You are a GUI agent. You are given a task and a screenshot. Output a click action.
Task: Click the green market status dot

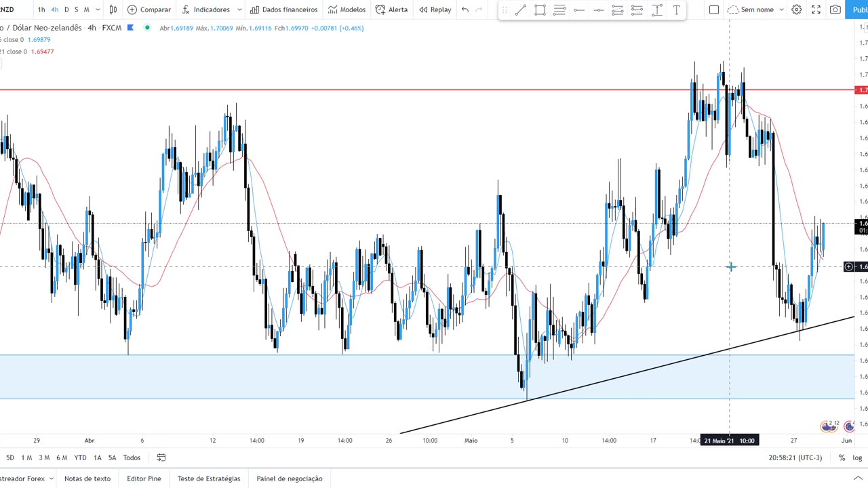tap(147, 28)
